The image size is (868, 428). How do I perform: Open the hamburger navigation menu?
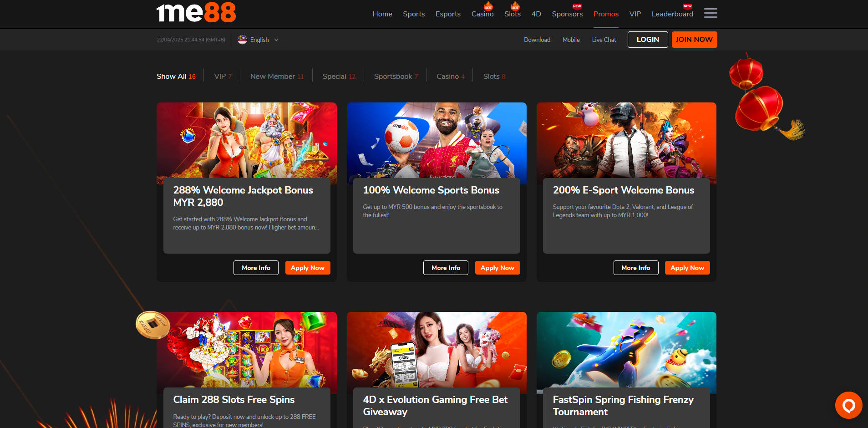point(710,13)
